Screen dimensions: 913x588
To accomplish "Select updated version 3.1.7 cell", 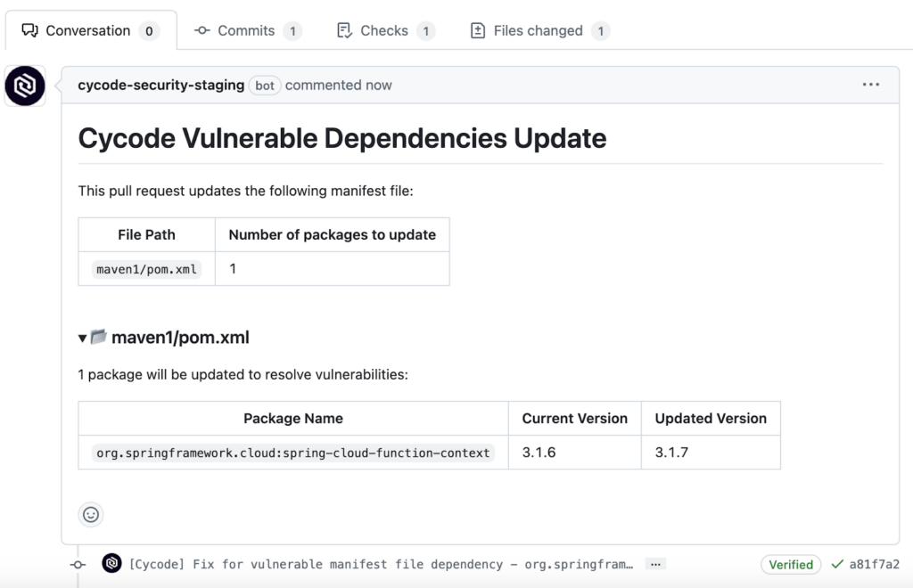I will pyautogui.click(x=711, y=453).
